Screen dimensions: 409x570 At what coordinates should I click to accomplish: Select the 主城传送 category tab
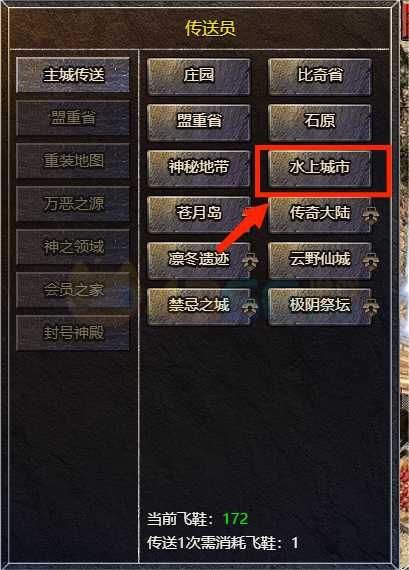coord(73,75)
